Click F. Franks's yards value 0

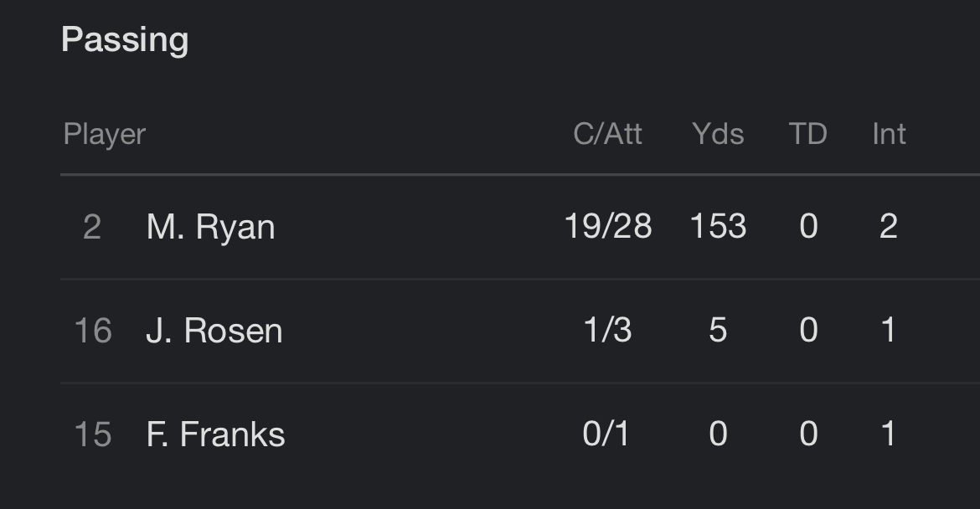[x=718, y=434]
